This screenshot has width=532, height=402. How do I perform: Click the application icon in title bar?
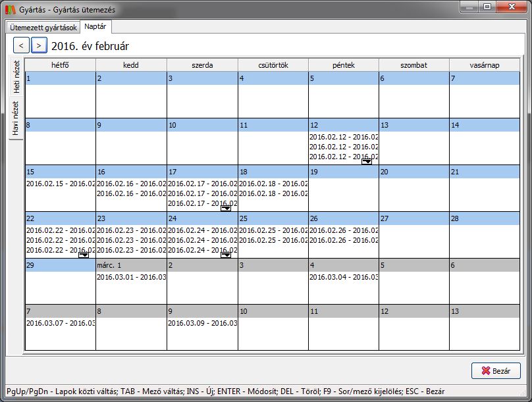click(x=9, y=8)
